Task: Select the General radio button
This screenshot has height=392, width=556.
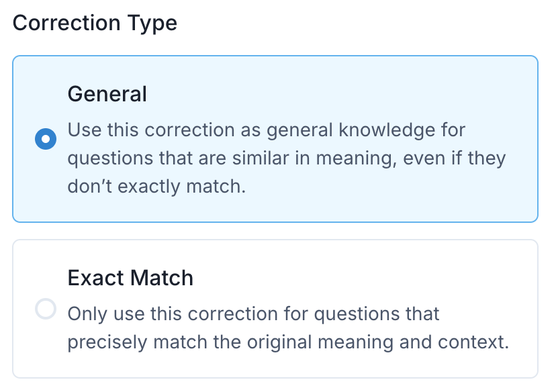Action: click(46, 140)
